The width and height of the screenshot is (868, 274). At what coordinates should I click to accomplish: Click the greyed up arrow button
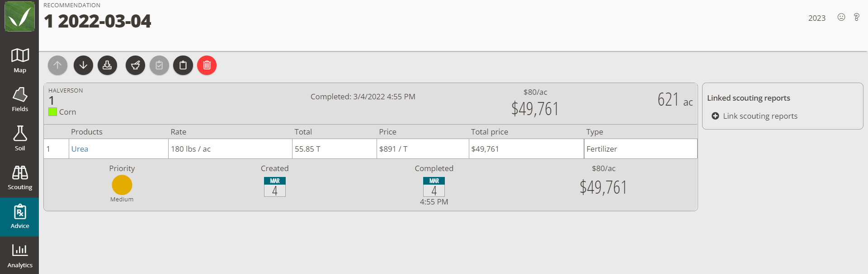point(57,65)
